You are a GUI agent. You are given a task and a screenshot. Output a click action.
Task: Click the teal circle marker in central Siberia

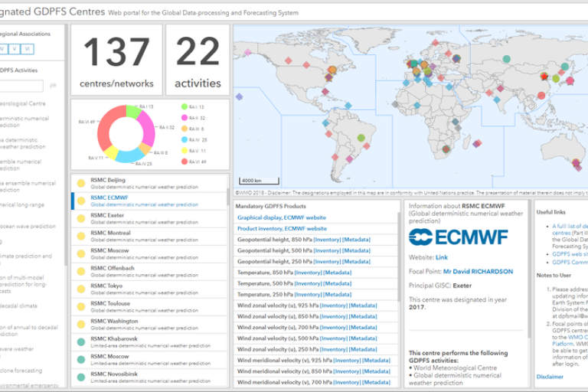point(506,59)
